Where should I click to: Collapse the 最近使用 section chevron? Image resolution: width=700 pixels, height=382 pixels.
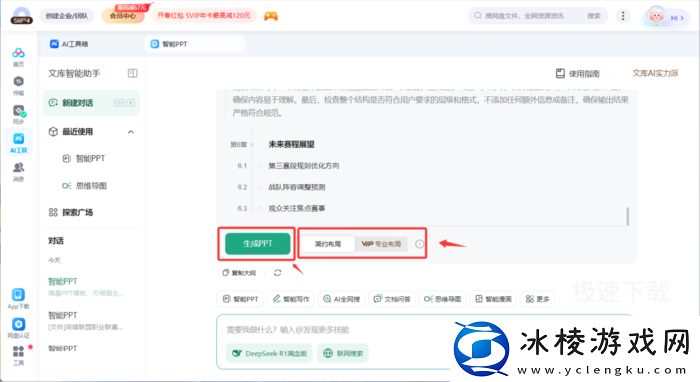tap(131, 132)
